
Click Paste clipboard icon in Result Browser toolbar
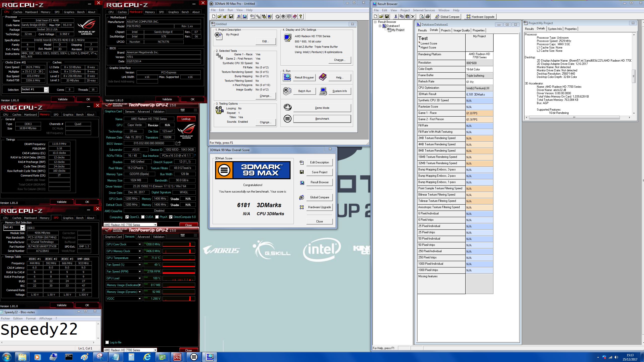point(407,17)
